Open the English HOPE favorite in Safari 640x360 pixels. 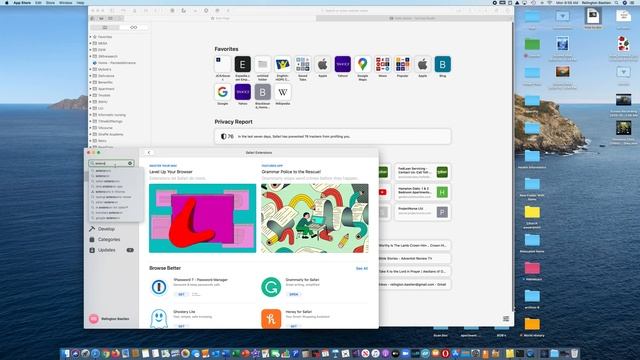tap(282, 64)
